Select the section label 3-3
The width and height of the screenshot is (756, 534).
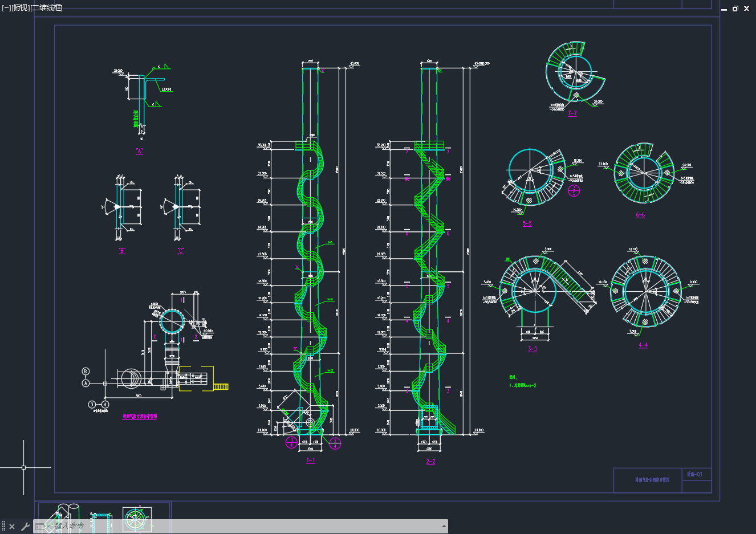coord(533,349)
